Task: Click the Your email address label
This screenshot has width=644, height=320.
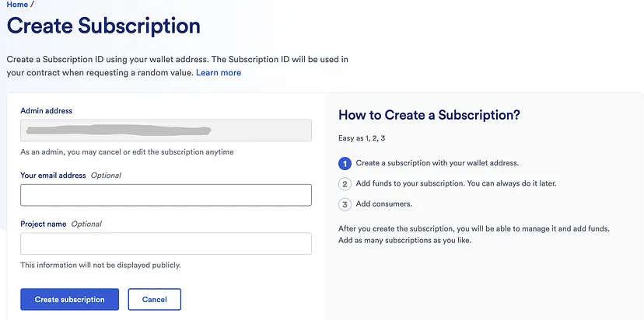Action: coord(53,176)
